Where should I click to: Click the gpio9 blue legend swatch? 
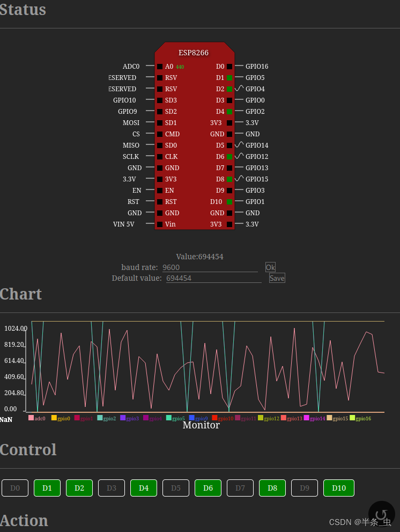[x=191, y=418]
